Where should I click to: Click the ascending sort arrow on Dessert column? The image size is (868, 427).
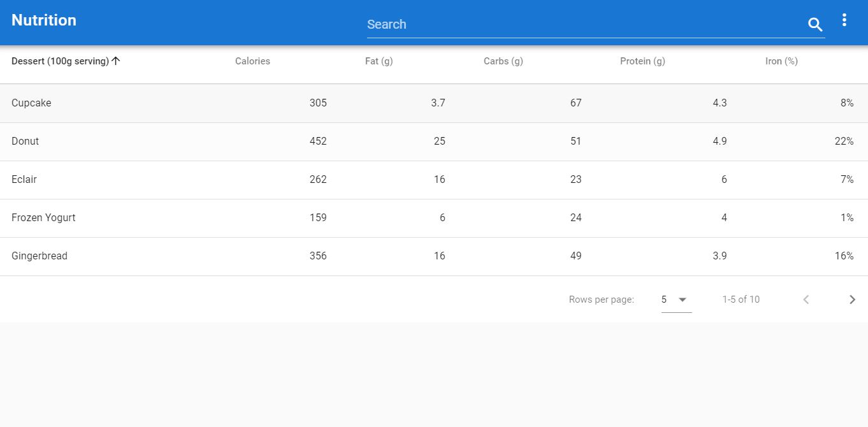click(116, 61)
